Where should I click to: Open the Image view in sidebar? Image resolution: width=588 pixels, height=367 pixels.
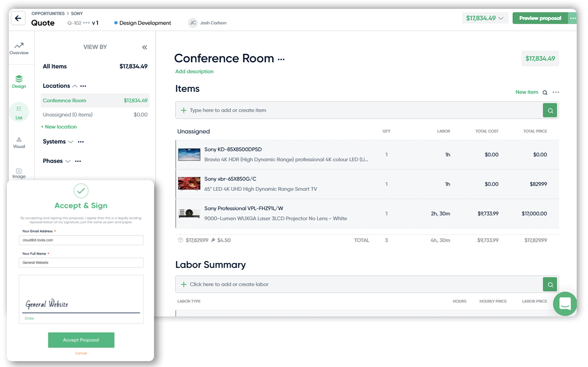pos(19,173)
